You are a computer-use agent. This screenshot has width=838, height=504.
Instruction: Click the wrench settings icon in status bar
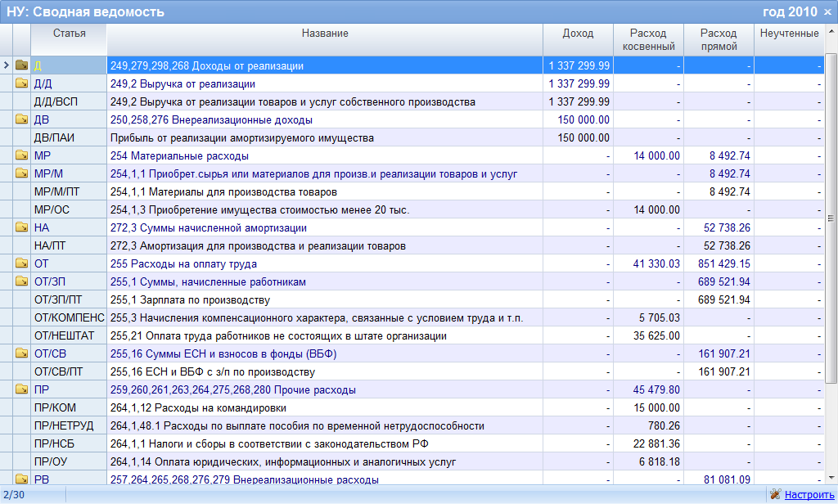point(775,494)
